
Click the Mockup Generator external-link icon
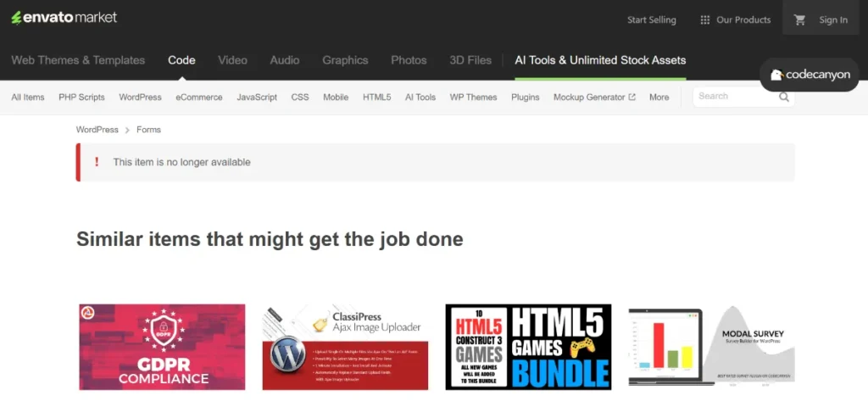coord(632,97)
